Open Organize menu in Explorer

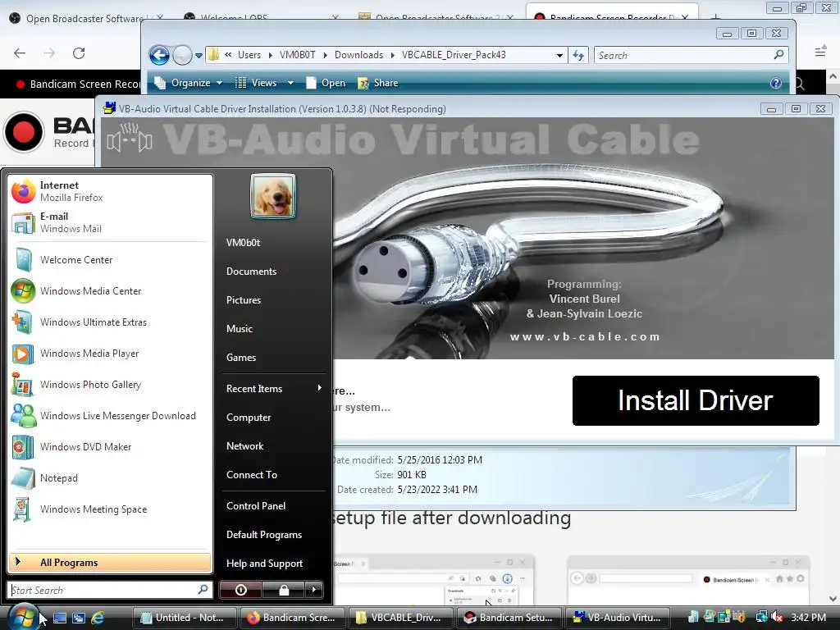point(188,83)
